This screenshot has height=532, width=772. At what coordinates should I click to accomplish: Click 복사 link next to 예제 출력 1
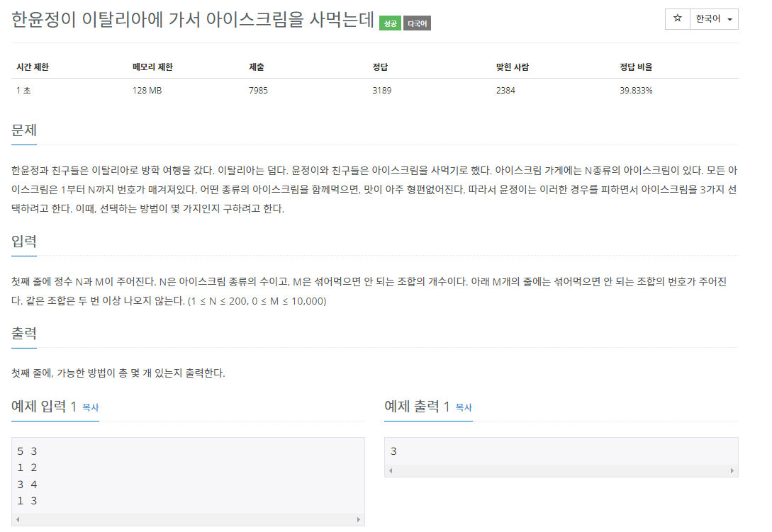[464, 407]
